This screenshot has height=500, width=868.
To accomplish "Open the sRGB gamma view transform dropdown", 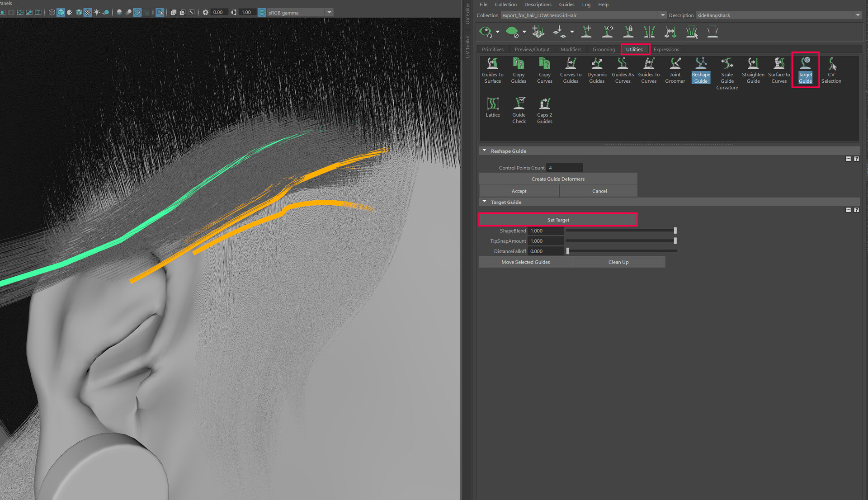I will (x=329, y=12).
